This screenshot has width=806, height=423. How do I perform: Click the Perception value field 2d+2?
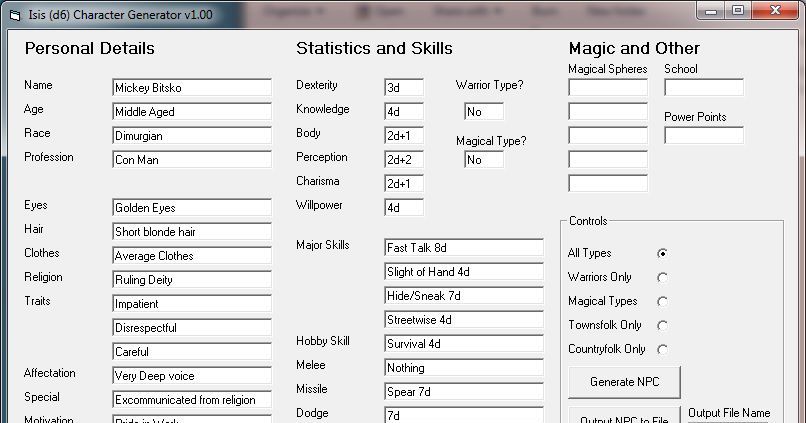(404, 159)
